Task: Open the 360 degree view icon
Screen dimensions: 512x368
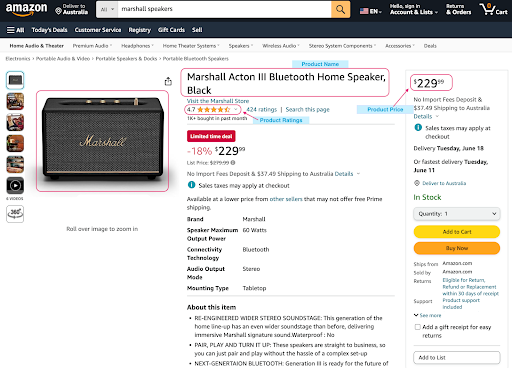Action: click(x=15, y=214)
